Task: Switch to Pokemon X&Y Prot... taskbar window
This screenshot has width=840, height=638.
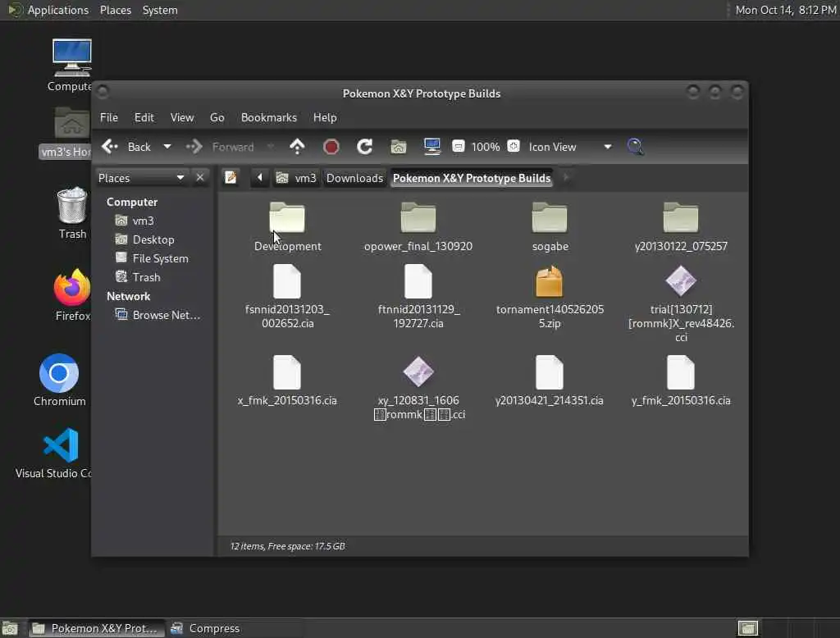Action: [x=97, y=628]
